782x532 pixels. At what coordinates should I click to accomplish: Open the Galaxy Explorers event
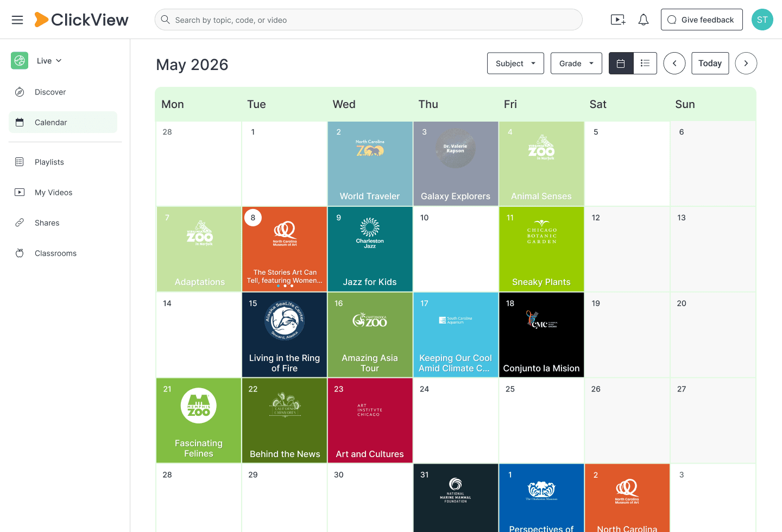[456, 163]
